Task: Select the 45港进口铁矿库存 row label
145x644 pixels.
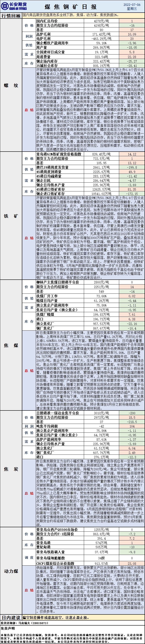Action: [51, 189]
